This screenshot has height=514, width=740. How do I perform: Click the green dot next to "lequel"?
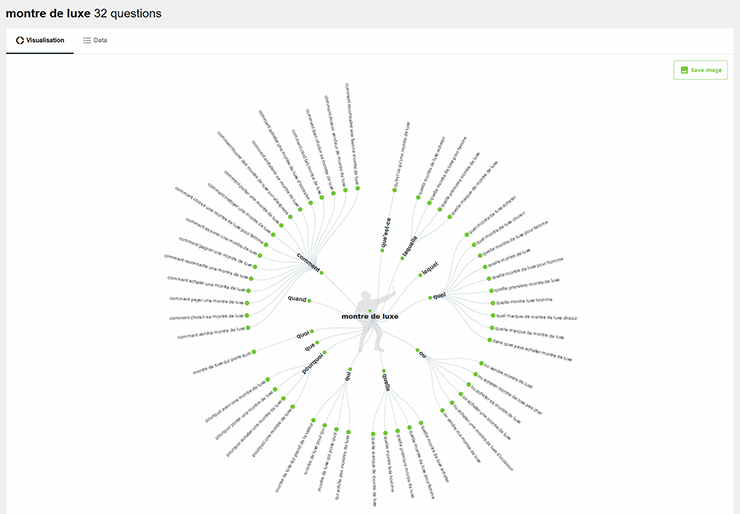pyautogui.click(x=420, y=275)
